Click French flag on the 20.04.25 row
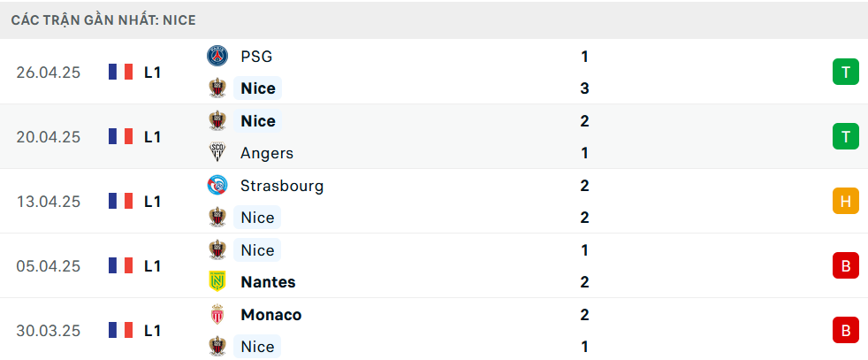Viewport: 868px width, 360px height. (x=121, y=137)
